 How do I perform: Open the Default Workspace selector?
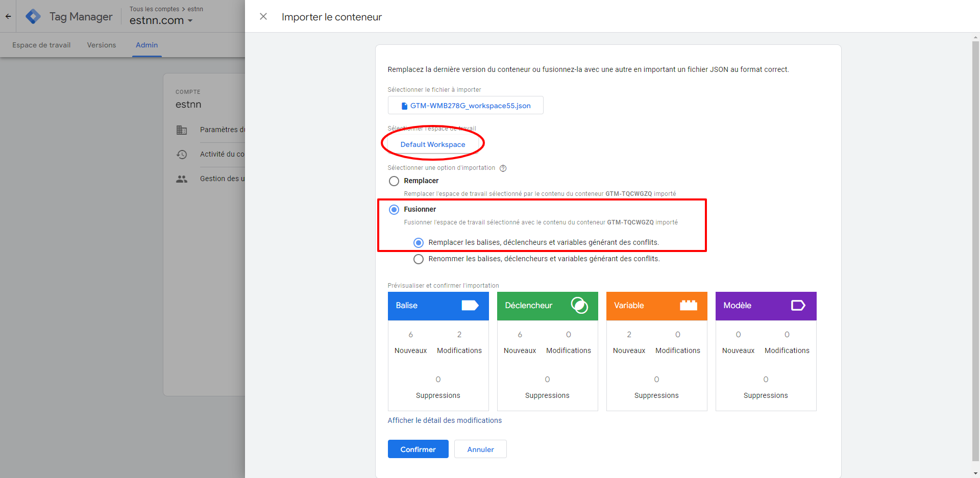[433, 144]
